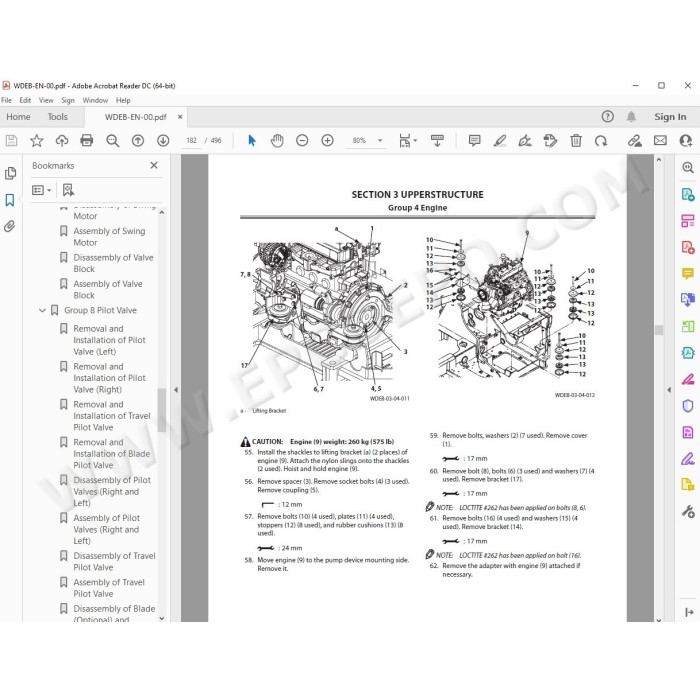The image size is (700, 700).
Task: Click the page number field showing 182
Action: (192, 141)
